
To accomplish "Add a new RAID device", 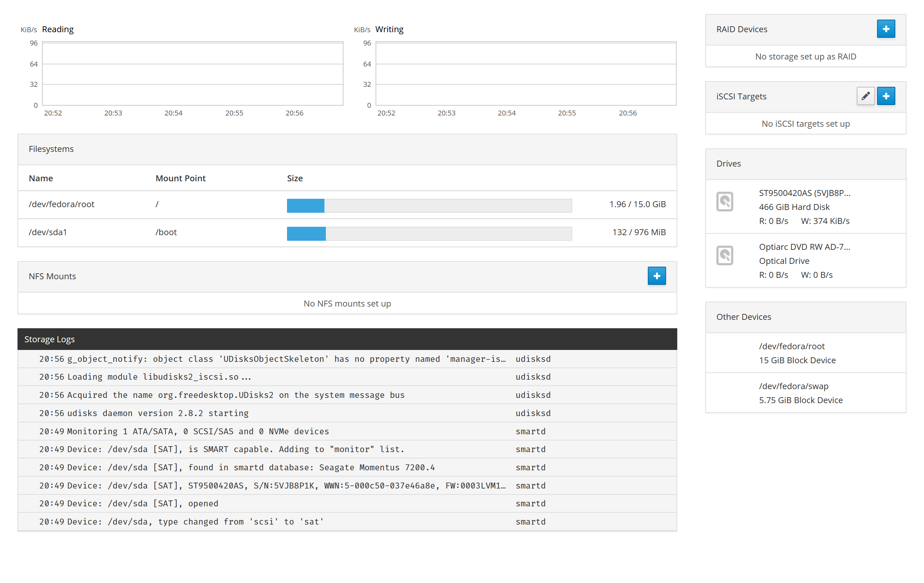I will click(885, 29).
